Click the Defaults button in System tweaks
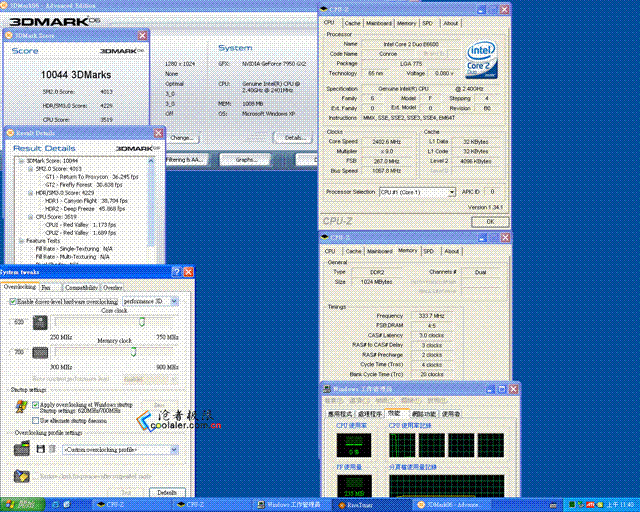This screenshot has width=640, height=512. click(167, 492)
